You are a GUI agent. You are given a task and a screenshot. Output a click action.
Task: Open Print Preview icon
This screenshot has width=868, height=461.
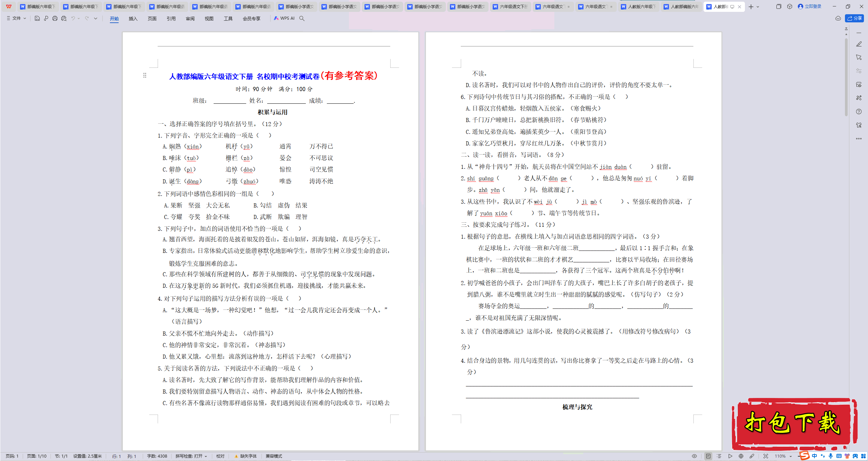click(x=64, y=18)
